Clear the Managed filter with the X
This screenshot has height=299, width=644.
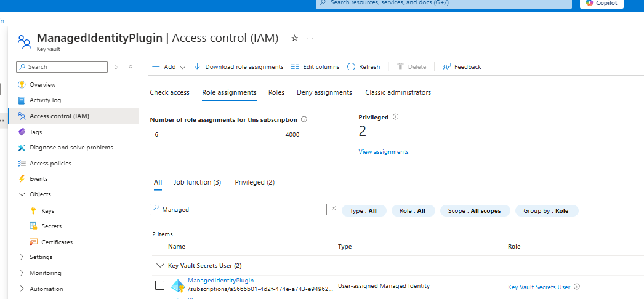click(334, 209)
